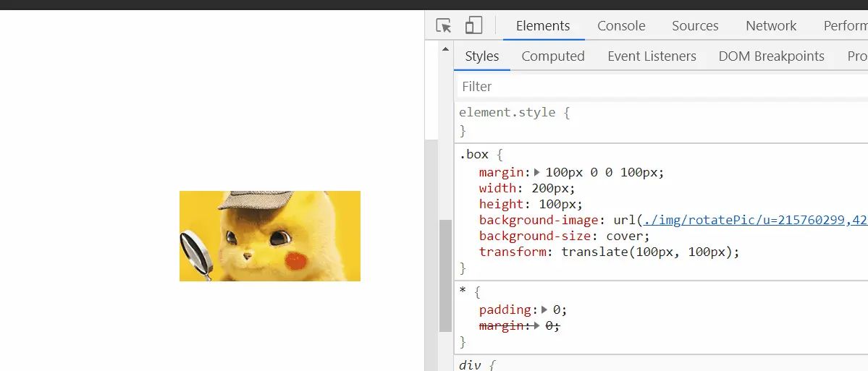The image size is (868, 371).
Task: Toggle the device toolbar icon
Action: click(473, 25)
